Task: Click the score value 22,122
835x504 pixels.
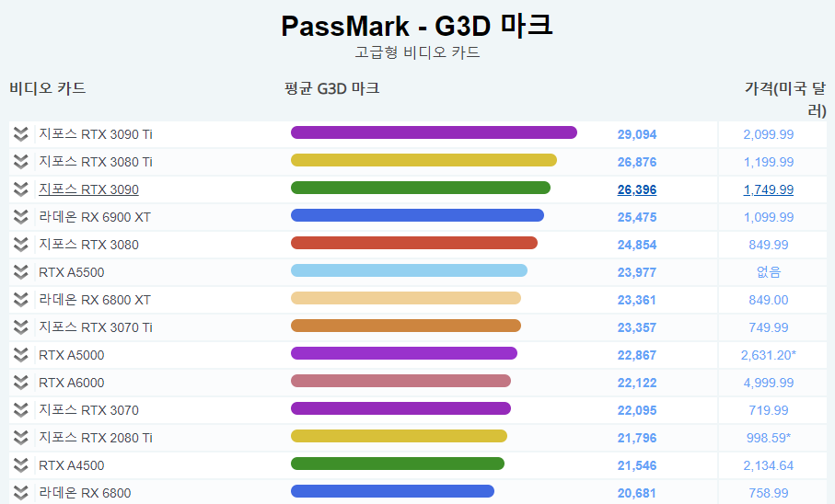Action: click(637, 384)
